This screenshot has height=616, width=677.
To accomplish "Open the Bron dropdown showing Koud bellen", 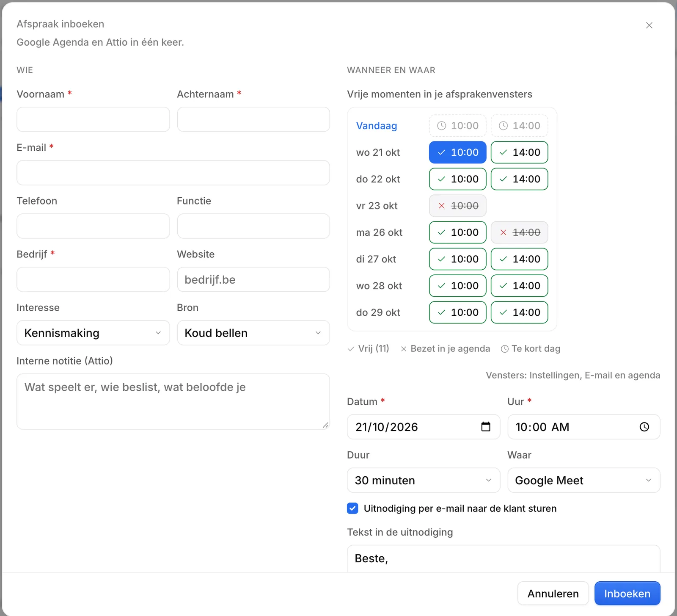I will pos(253,333).
